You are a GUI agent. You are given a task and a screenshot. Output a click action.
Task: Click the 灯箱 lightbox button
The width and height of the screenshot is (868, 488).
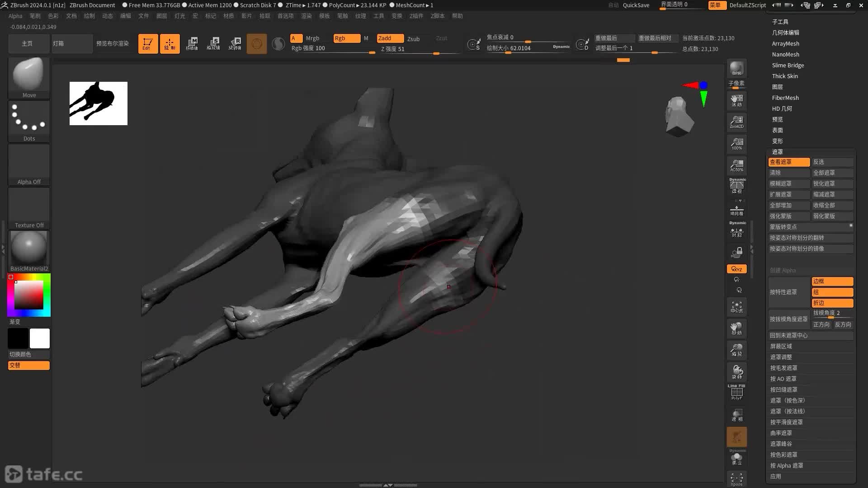click(x=72, y=43)
